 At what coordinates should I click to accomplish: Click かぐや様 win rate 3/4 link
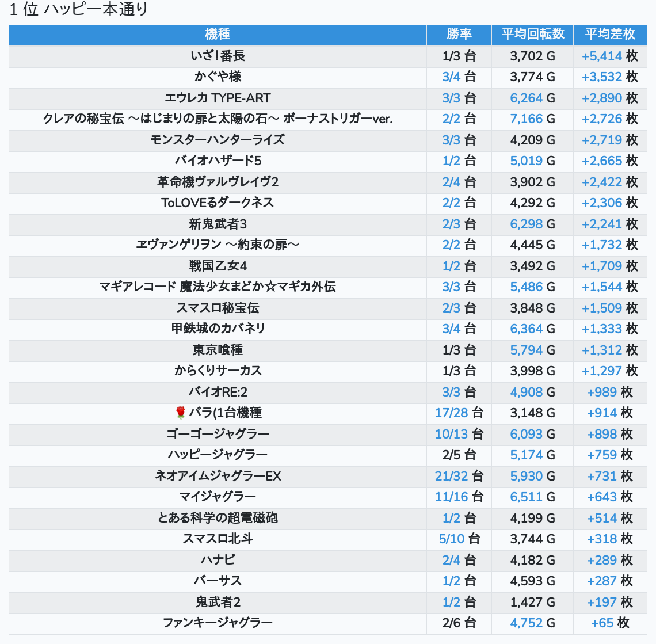point(451,77)
